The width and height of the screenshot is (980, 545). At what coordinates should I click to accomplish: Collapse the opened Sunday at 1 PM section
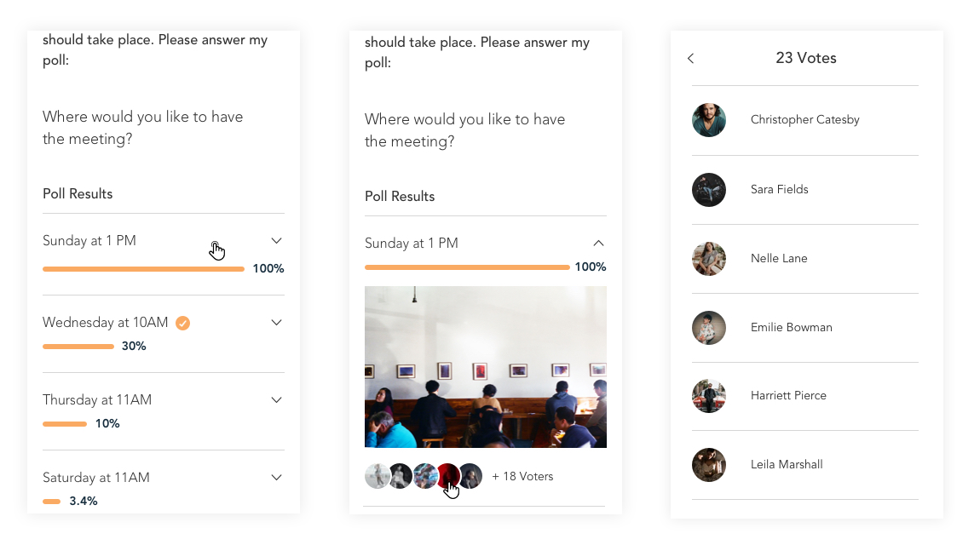tap(598, 244)
